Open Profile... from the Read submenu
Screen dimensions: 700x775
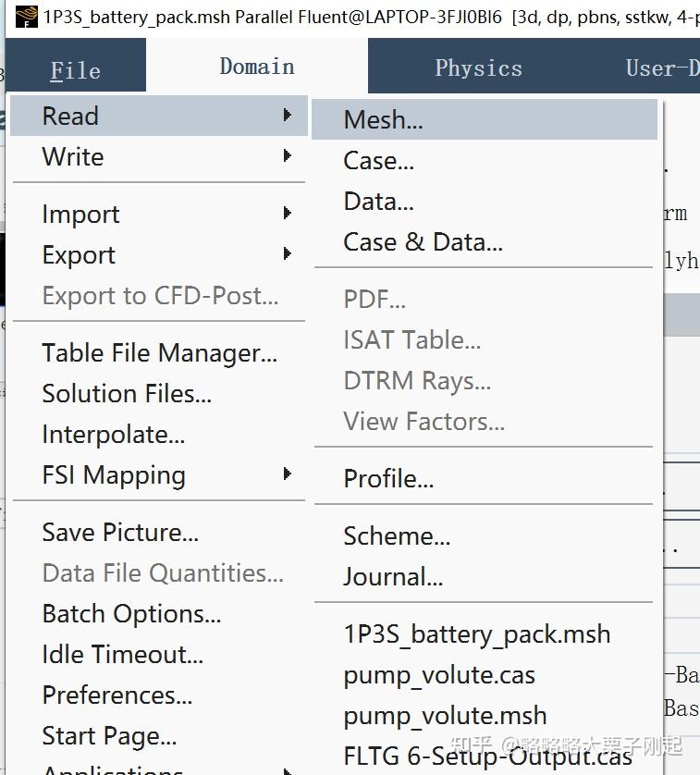click(388, 479)
